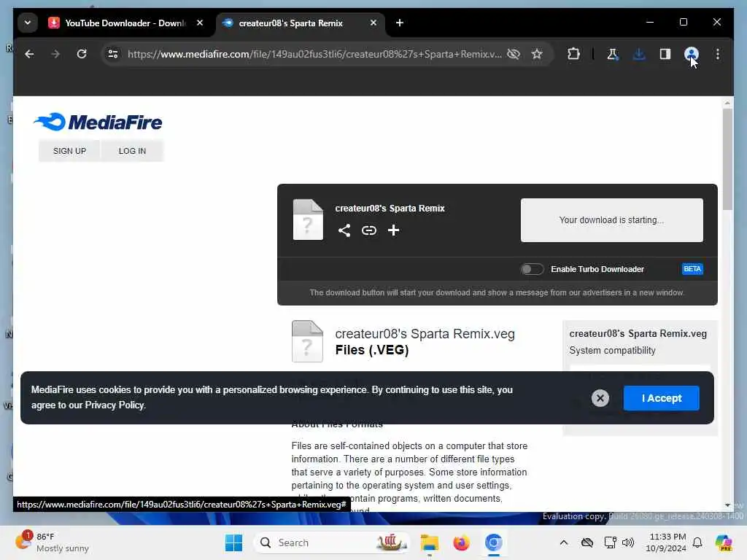Go forward to next page

[55, 54]
